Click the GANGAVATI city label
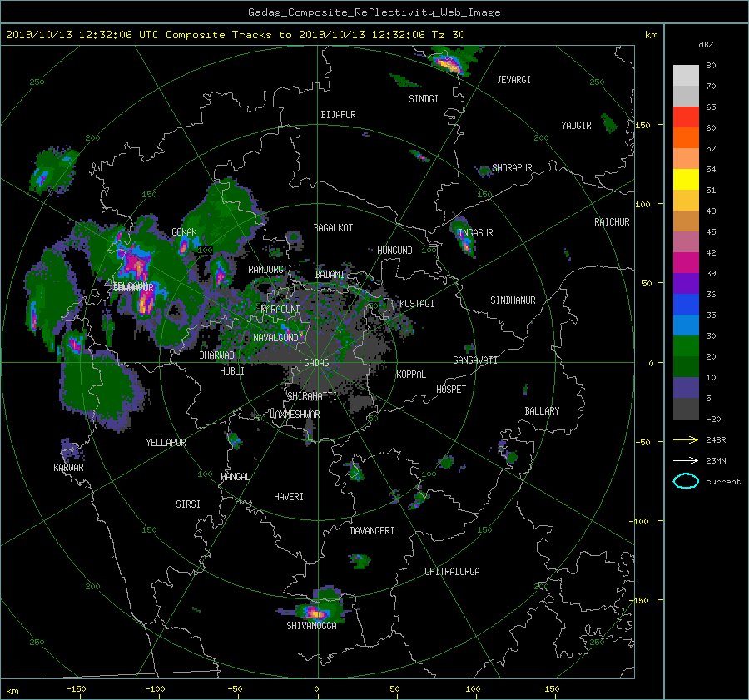This screenshot has height=700, width=749. (475, 360)
